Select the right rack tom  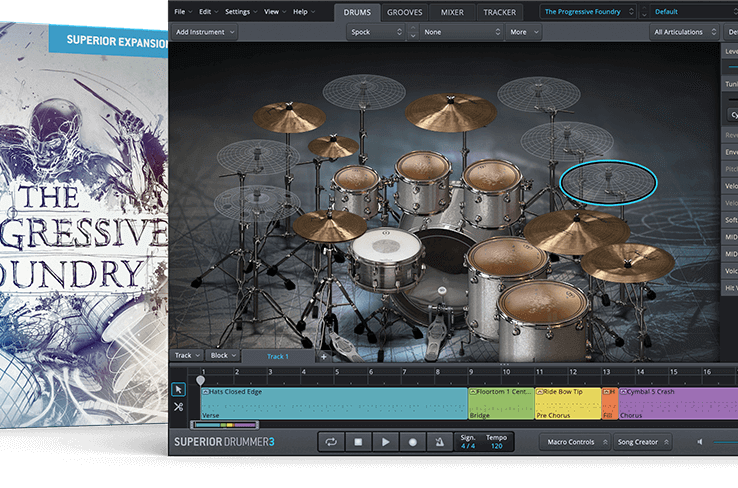(x=492, y=193)
